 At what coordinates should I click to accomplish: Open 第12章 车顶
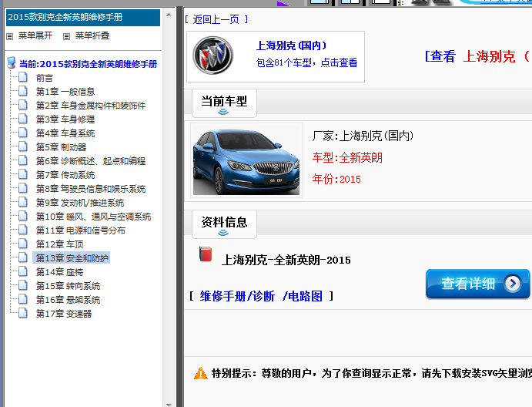(60, 244)
